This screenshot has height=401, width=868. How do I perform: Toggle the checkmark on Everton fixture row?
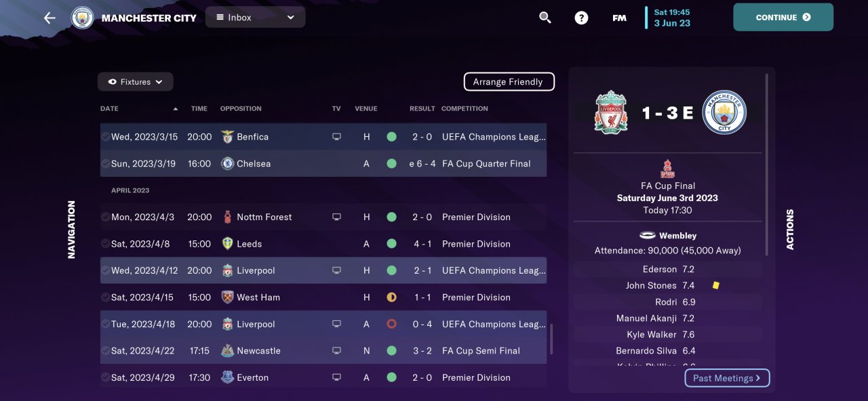click(x=105, y=378)
